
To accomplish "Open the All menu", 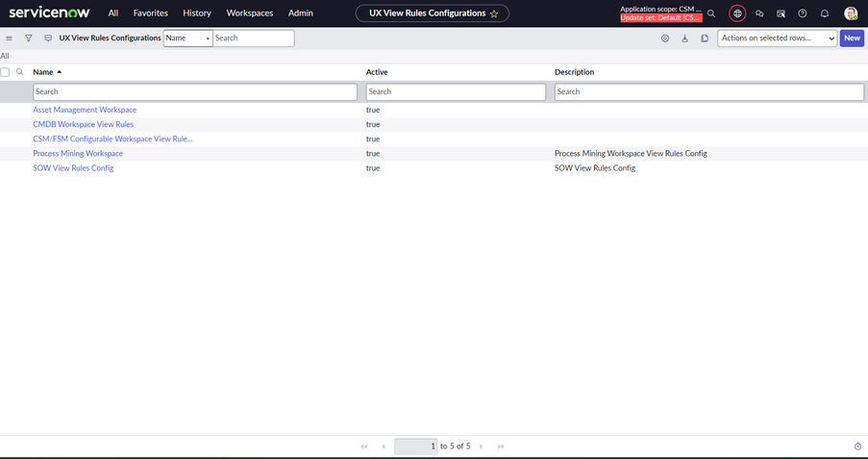I will [x=112, y=13].
